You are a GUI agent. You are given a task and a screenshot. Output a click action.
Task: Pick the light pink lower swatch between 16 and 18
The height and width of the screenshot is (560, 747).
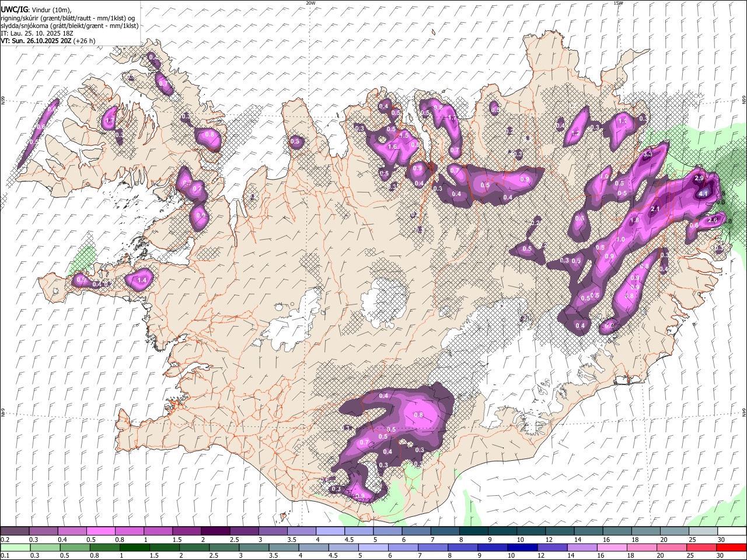tap(611, 548)
